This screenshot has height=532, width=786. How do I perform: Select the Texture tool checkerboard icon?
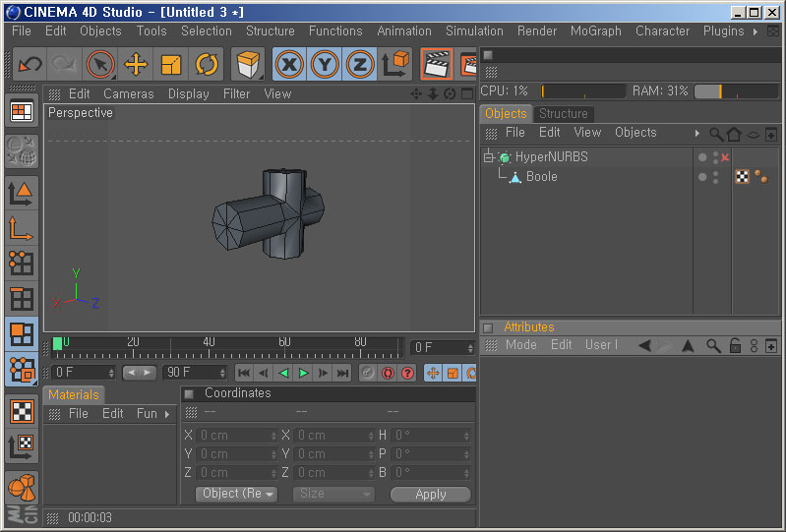point(22,411)
